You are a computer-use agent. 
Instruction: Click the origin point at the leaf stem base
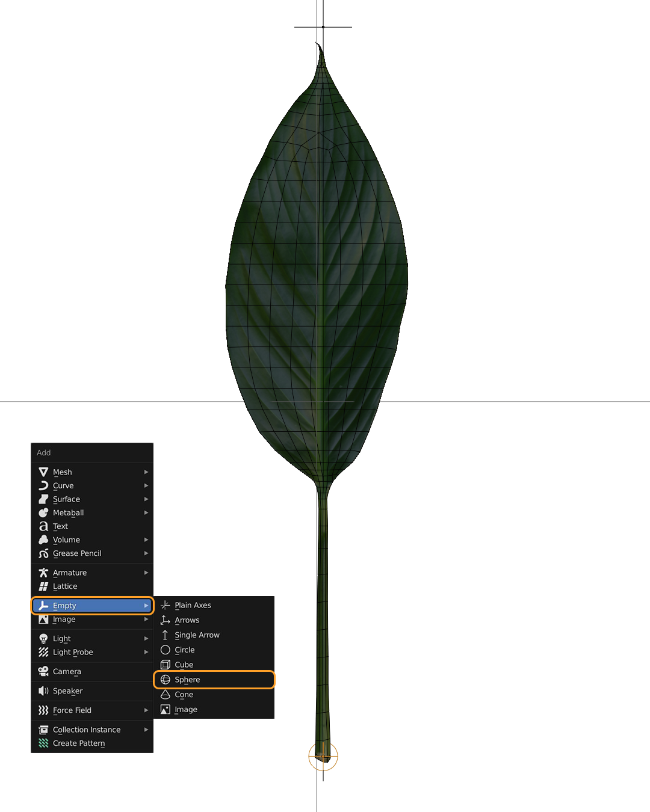tap(323, 756)
